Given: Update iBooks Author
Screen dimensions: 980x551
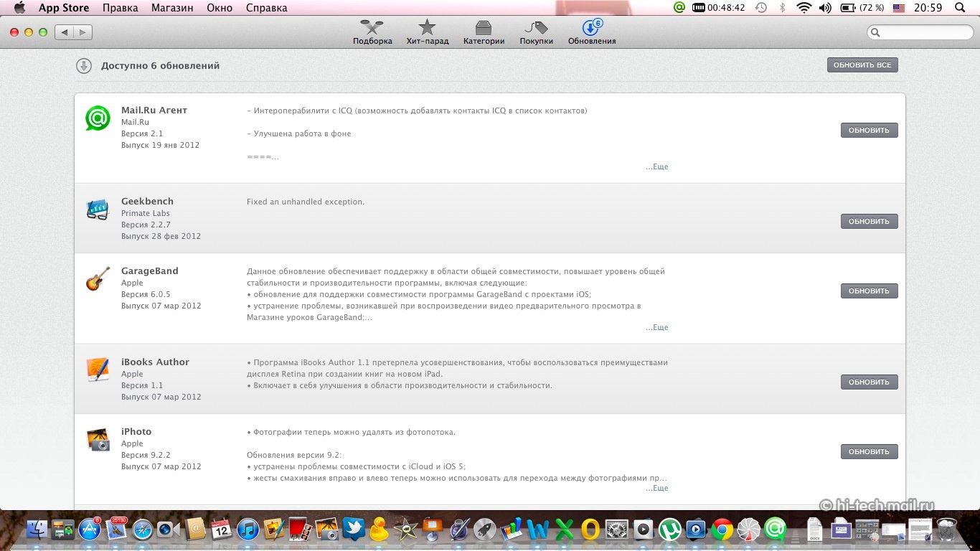Looking at the screenshot, I should click(x=869, y=382).
